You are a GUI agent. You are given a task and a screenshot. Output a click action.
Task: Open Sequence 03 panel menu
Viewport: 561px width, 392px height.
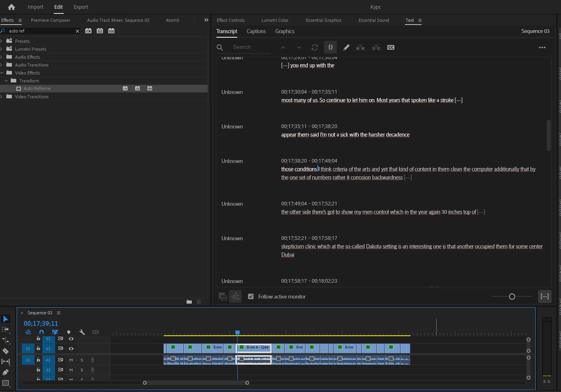pyautogui.click(x=59, y=313)
